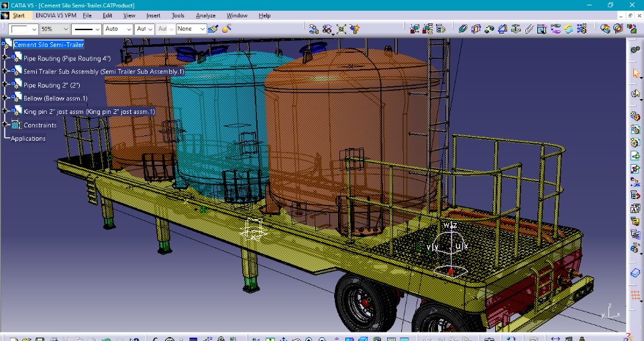Open the fill color swatch dropdown
Screen dimensions: 644x341
tap(34, 29)
